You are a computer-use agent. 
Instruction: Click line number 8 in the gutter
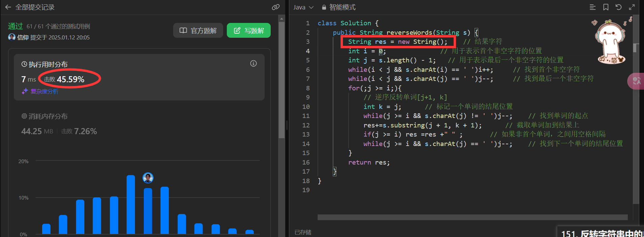pyautogui.click(x=307, y=88)
